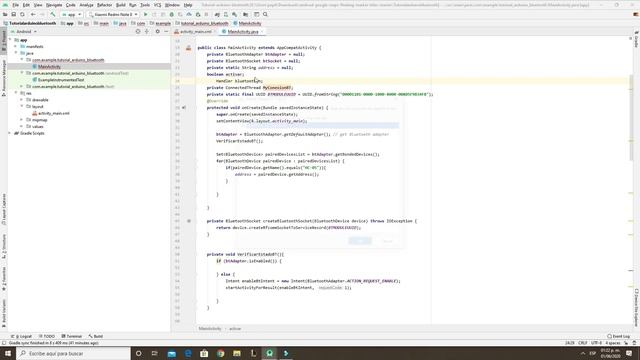This screenshot has height=360, width=640.
Task: Click the Forward navigation arrow
Action: click(42, 15)
